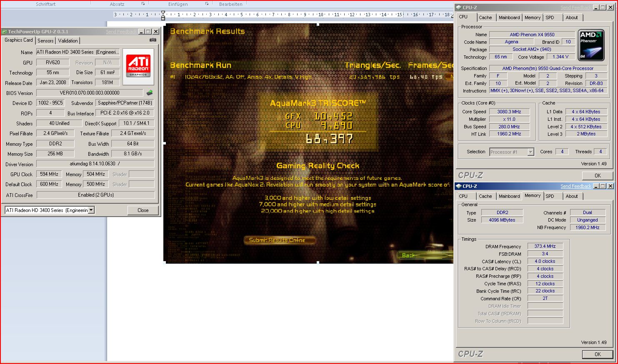Close the upper CPU-Z window
618x364 pixels.
click(x=610, y=7)
